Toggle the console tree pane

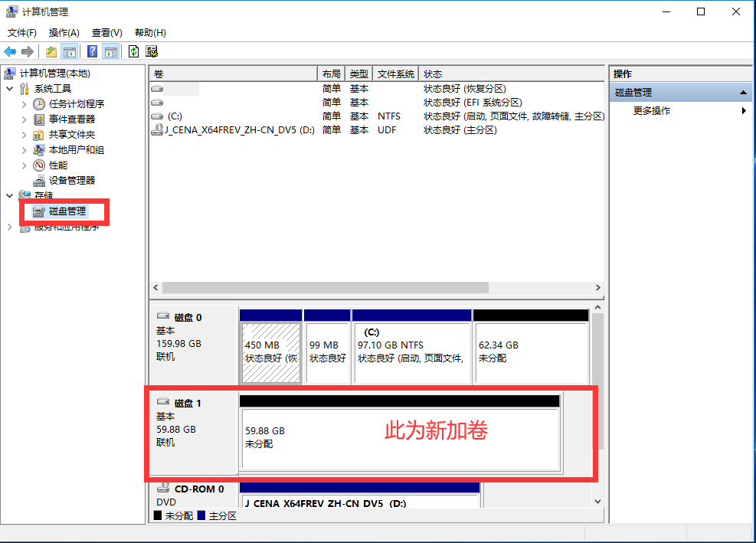tap(70, 51)
